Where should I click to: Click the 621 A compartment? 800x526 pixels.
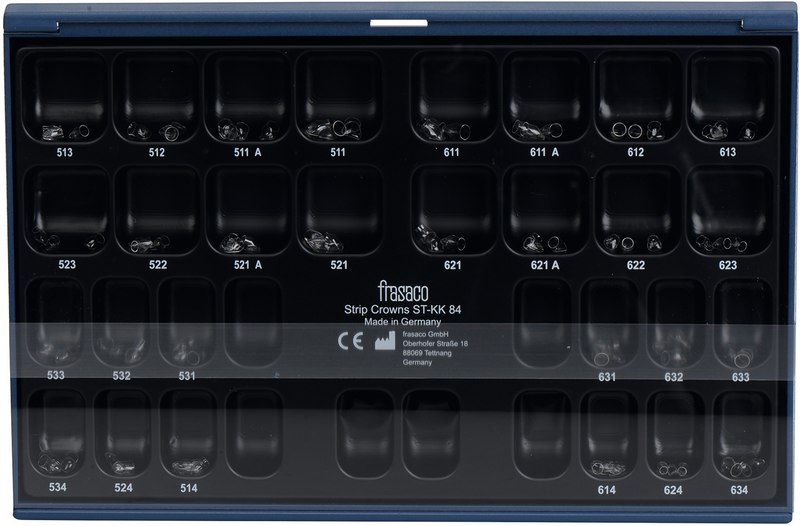tap(545, 211)
